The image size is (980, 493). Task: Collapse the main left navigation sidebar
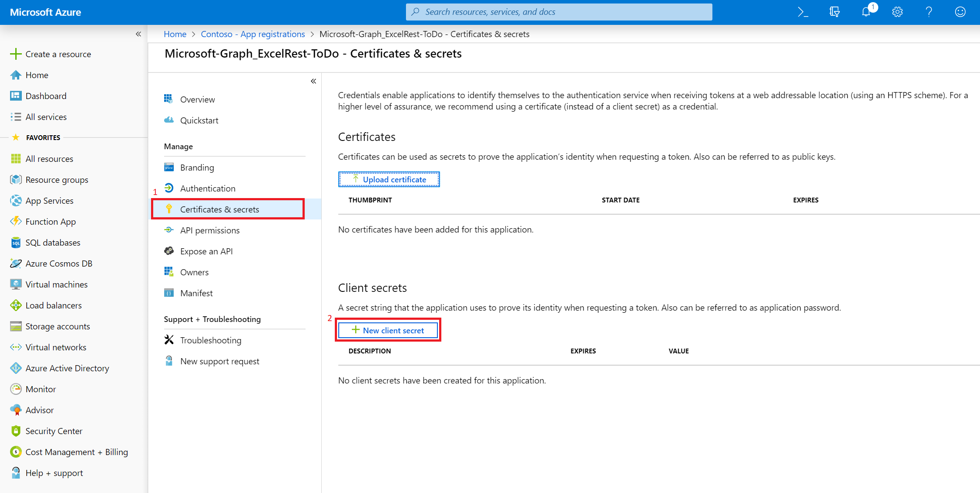[138, 34]
